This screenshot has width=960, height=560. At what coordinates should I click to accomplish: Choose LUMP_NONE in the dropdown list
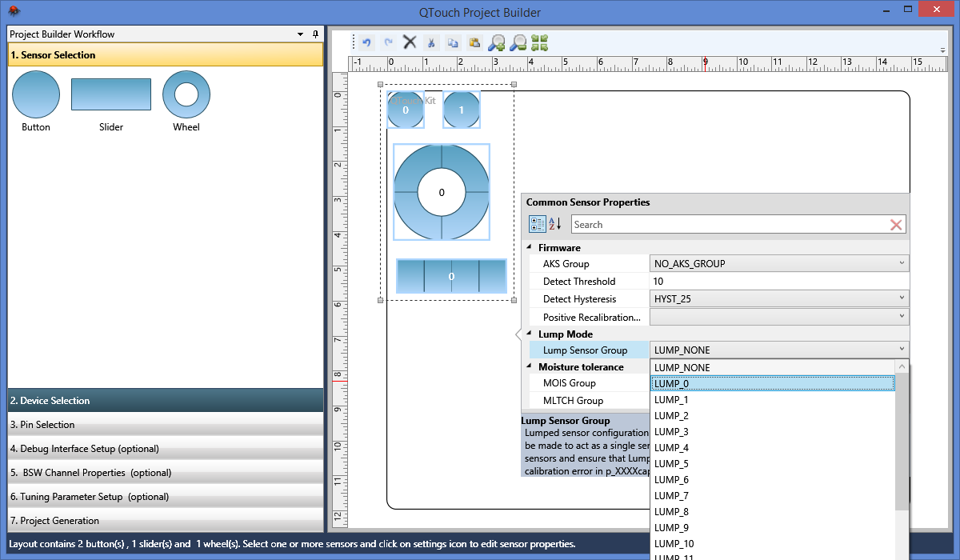point(773,367)
